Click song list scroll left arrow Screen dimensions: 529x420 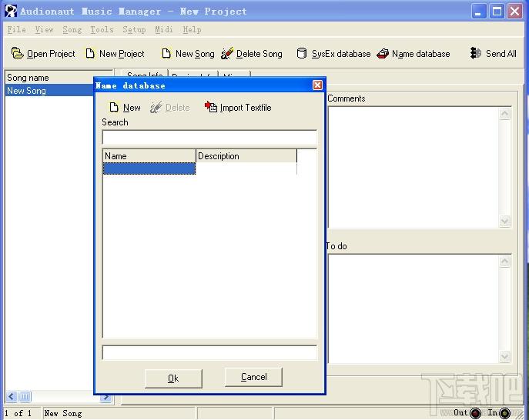pyautogui.click(x=11, y=396)
